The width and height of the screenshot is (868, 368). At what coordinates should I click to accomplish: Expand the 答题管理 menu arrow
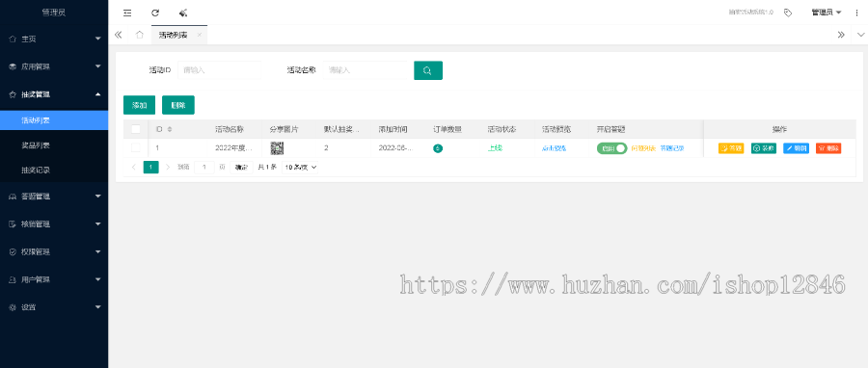tap(98, 197)
